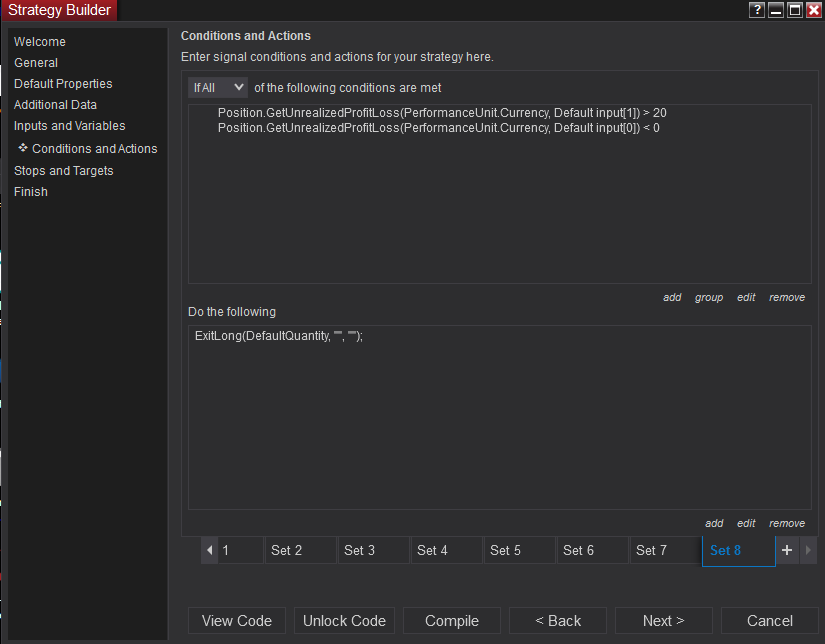This screenshot has width=825, height=644.
Task: Click add link under conditions list
Action: 672,297
